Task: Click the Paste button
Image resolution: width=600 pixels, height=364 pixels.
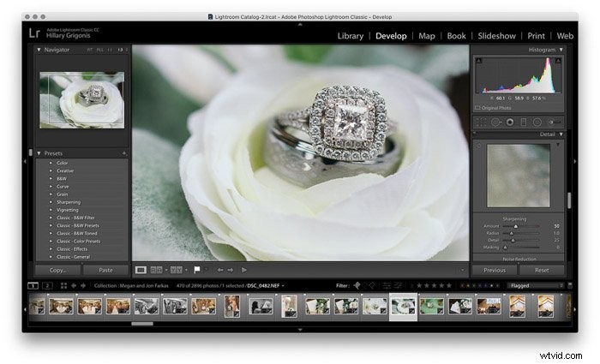Action: pyautogui.click(x=105, y=270)
